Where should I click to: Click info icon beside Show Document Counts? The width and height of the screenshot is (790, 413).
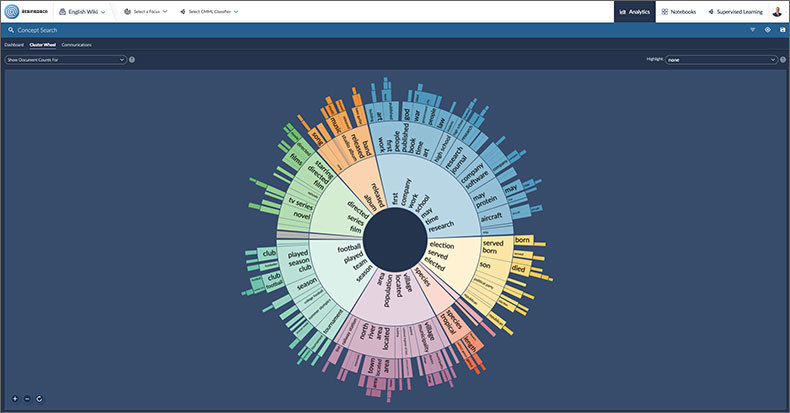tap(132, 59)
